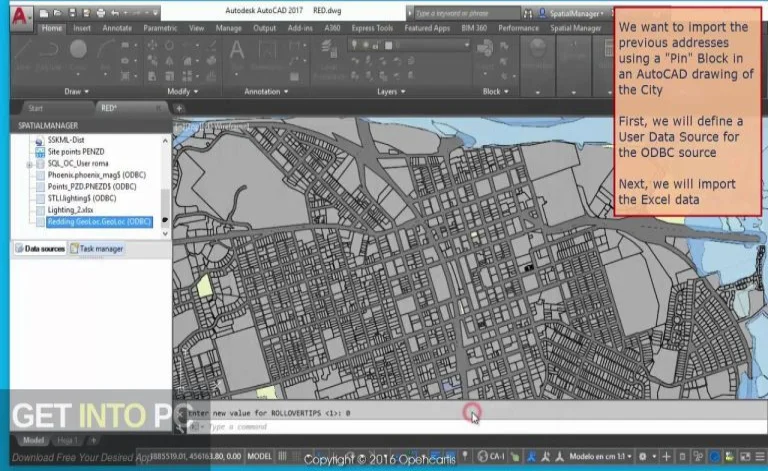Select the Rotate tool in Modify panel
This screenshot has width=768, height=471.
169,46
